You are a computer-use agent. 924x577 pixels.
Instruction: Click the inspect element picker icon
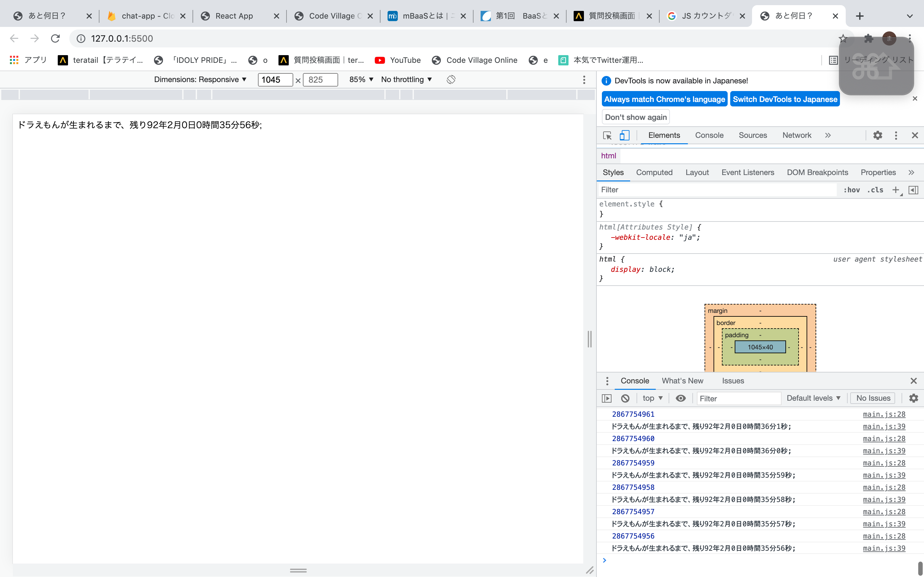[607, 136]
